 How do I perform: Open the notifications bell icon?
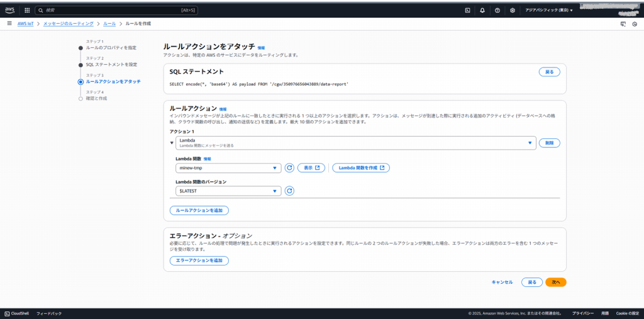point(482,10)
